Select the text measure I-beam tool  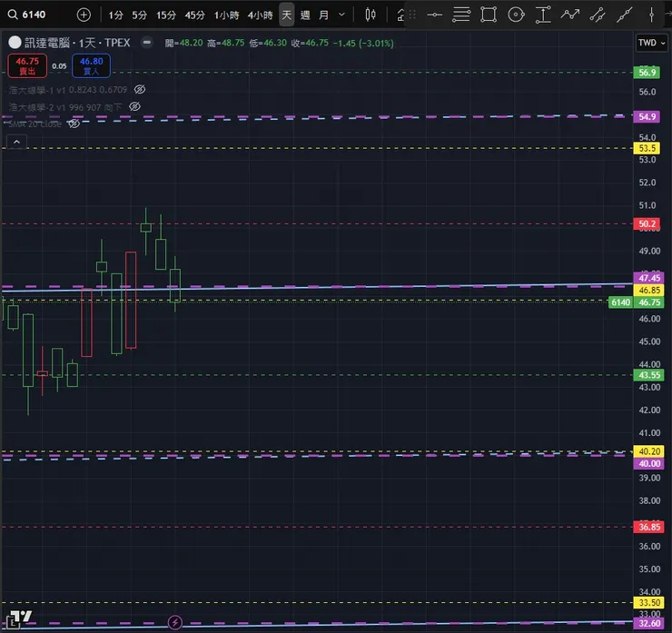pos(543,15)
